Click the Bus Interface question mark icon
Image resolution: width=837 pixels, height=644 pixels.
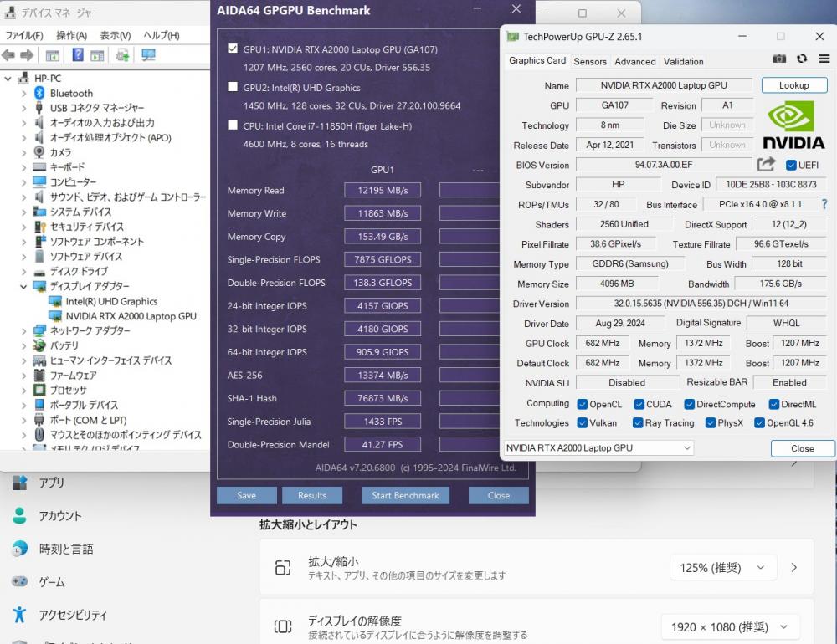click(824, 204)
